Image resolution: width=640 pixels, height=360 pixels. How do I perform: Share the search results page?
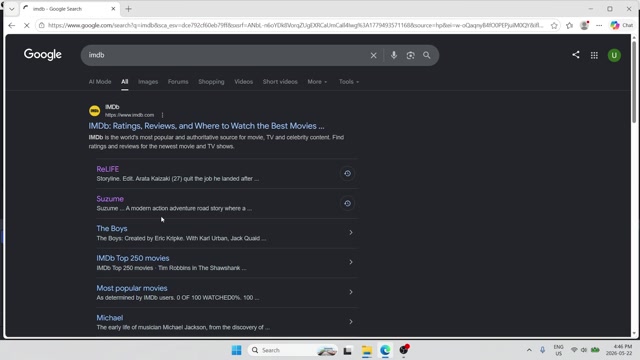point(576,55)
